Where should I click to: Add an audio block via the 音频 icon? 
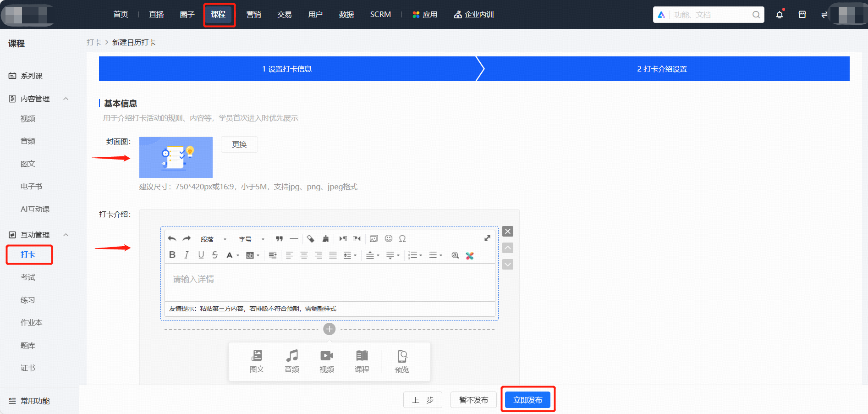[292, 361]
